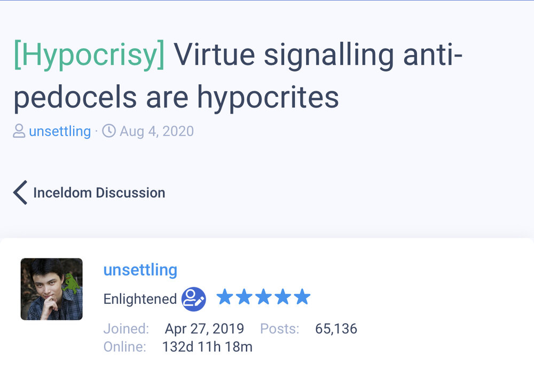Screen dimensions: 534x392
Task: Click the 'Enlightened' user title
Action: 140,299
